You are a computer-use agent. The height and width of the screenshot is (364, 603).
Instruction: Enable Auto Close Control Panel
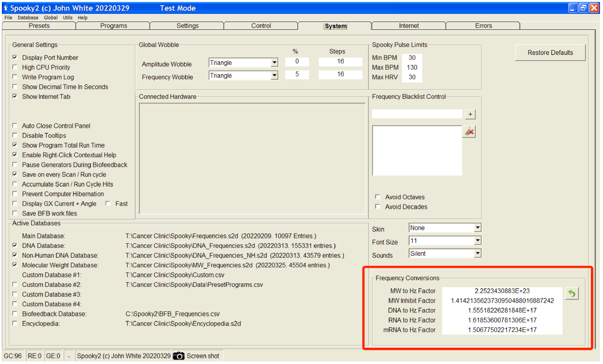[x=15, y=126]
